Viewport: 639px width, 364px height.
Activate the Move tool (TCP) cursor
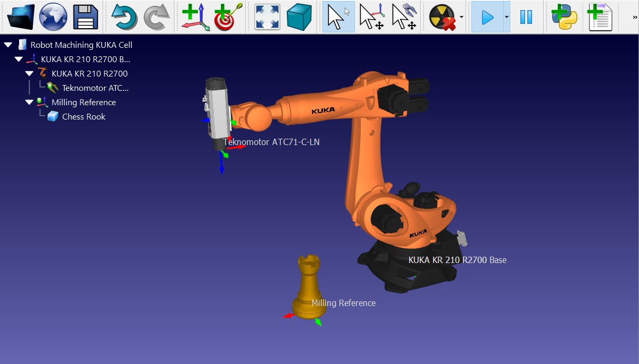point(404,17)
